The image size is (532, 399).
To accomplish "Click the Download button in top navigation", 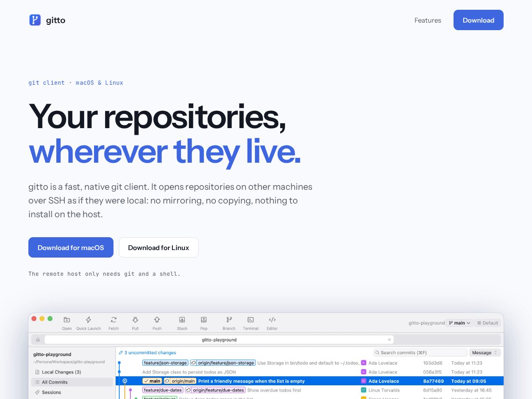I will tap(478, 20).
